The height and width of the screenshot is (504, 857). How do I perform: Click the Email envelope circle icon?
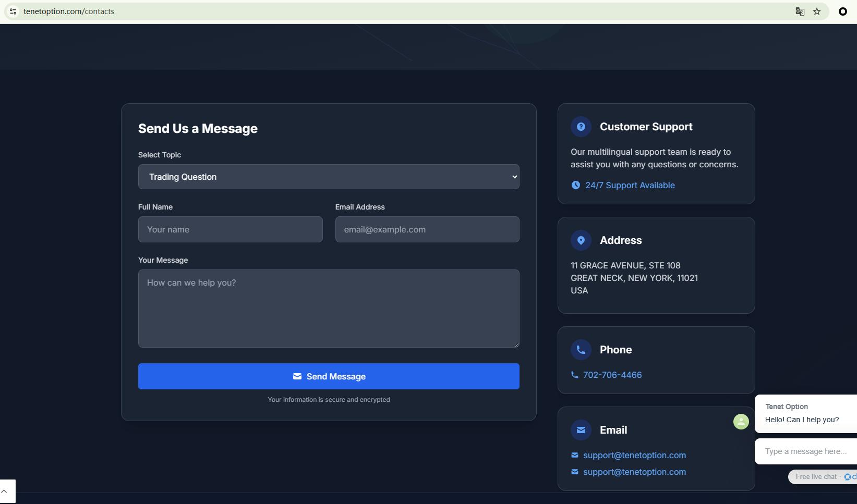tap(581, 430)
